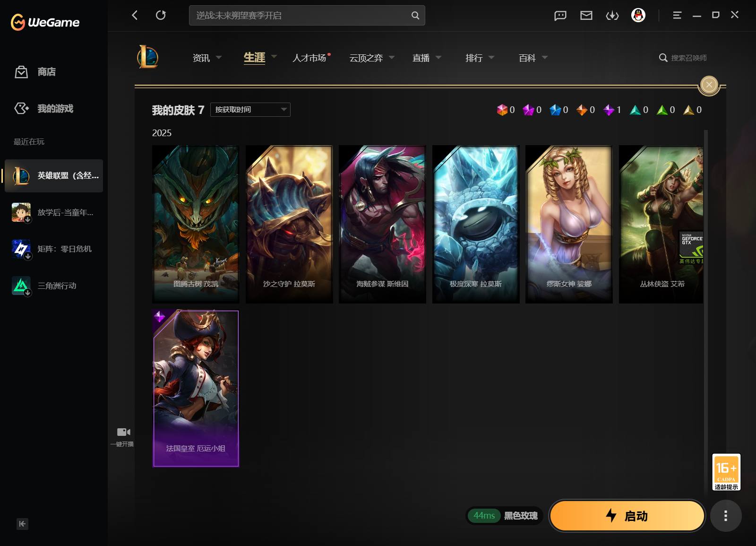Open the chat message icon
756x546 pixels.
[x=560, y=16]
